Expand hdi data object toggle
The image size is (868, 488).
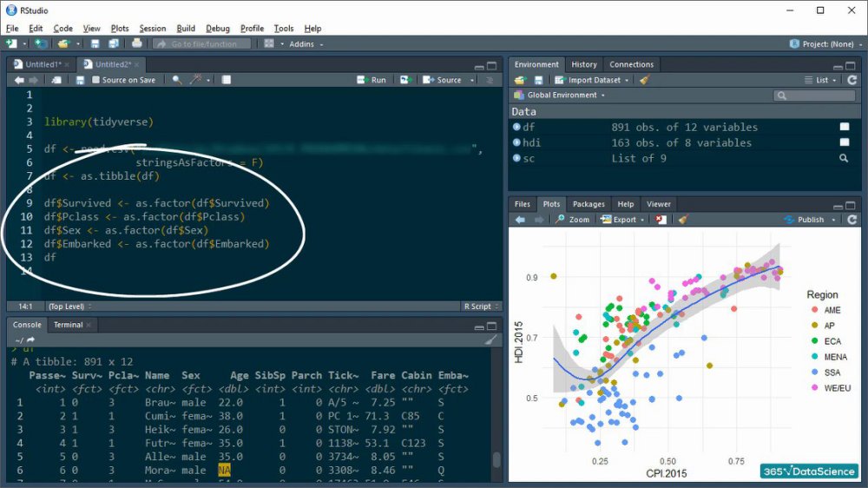(x=516, y=142)
